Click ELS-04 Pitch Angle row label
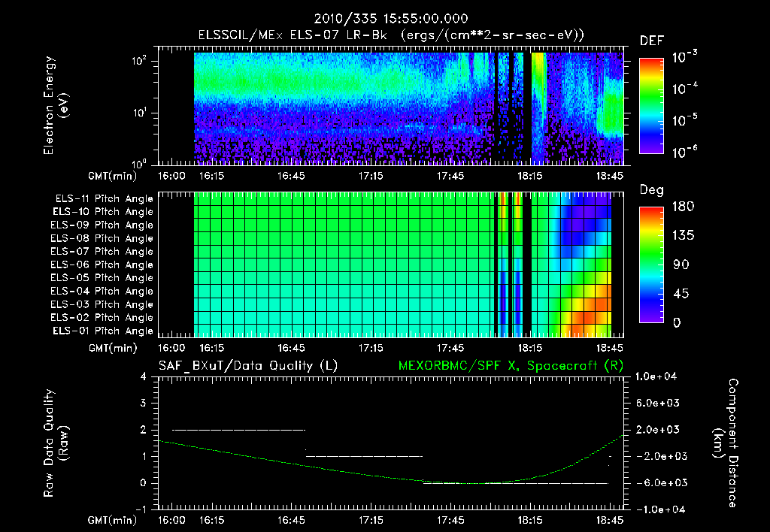This screenshot has width=770, height=532. click(x=102, y=292)
